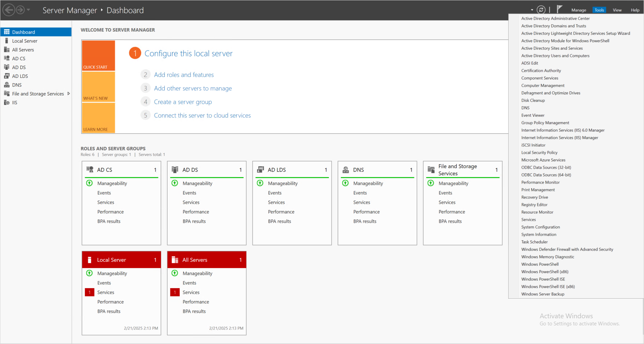Click the refresh dashboard icon
The height and width of the screenshot is (344, 644).
click(541, 10)
